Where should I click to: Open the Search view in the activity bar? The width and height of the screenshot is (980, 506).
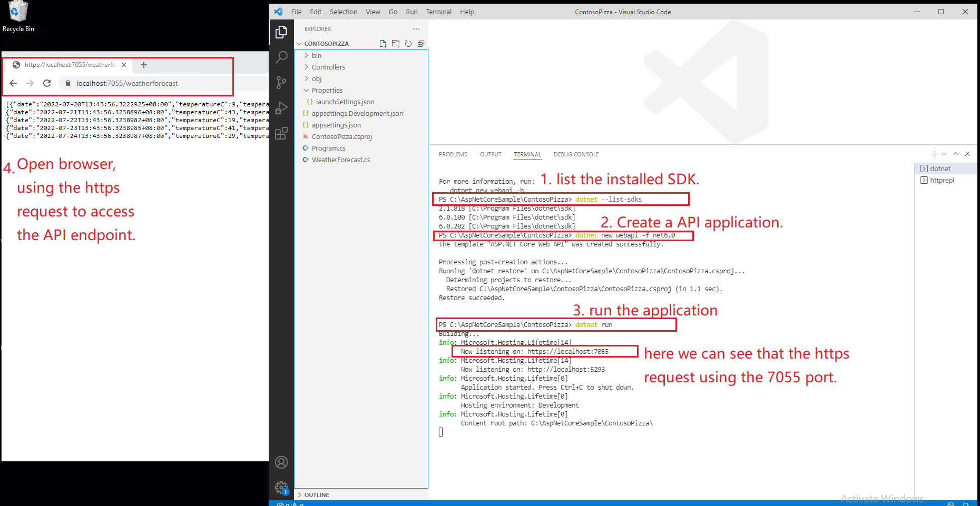tap(281, 57)
